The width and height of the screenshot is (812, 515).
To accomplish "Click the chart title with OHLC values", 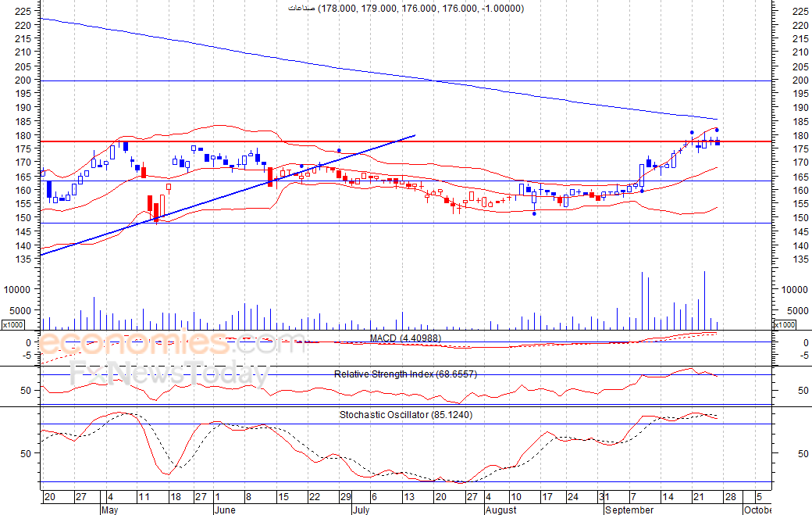I will point(406,9).
